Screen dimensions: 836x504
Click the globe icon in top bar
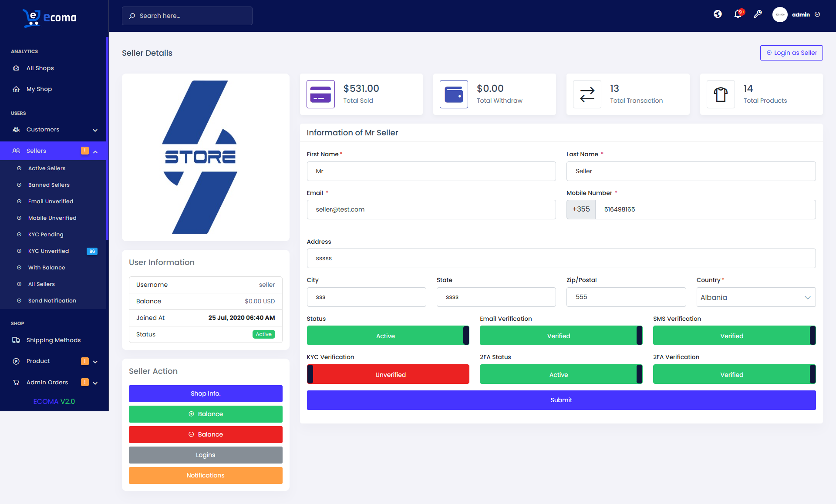click(718, 14)
